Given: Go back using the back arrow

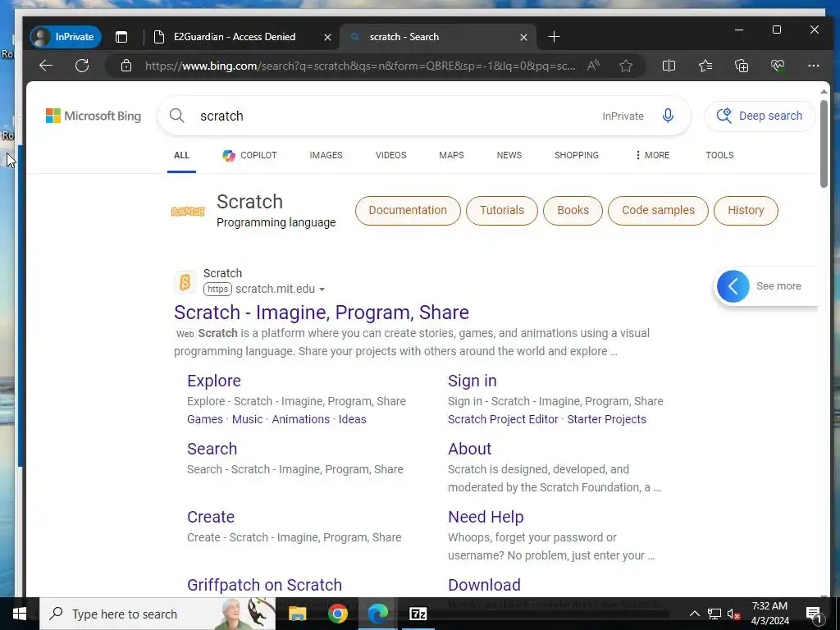Looking at the screenshot, I should tap(46, 66).
